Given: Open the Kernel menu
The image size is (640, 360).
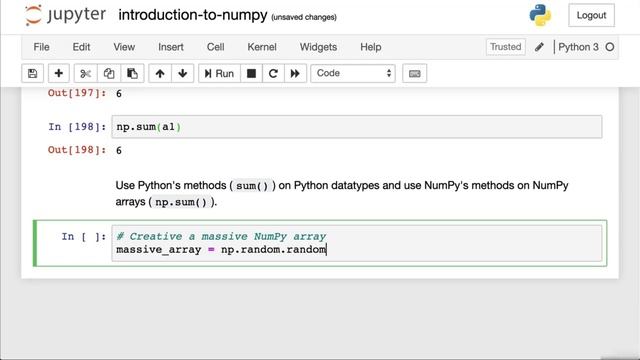Looking at the screenshot, I should tap(262, 47).
